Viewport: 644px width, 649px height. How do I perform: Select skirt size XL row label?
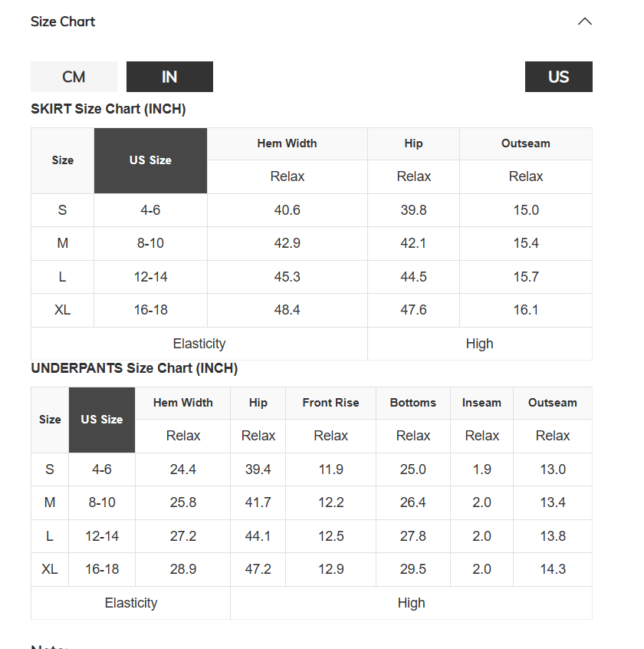(62, 310)
